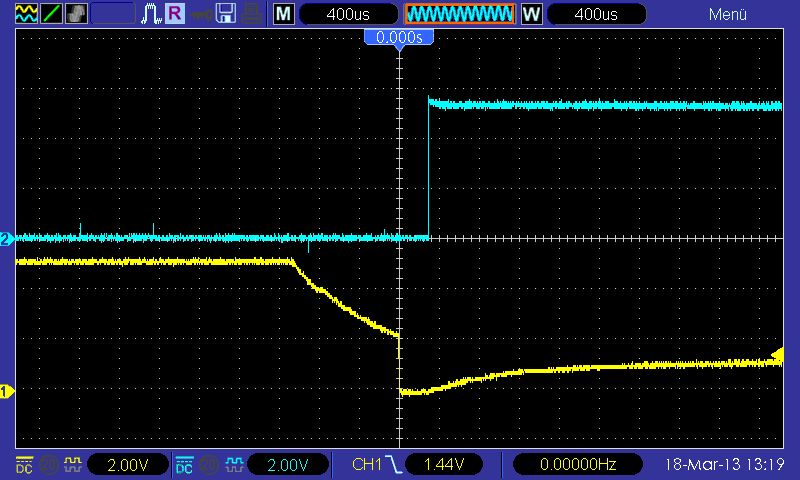Screen dimensions: 800x480
Task: Click the gray waveform persistence icon
Action: point(76,14)
